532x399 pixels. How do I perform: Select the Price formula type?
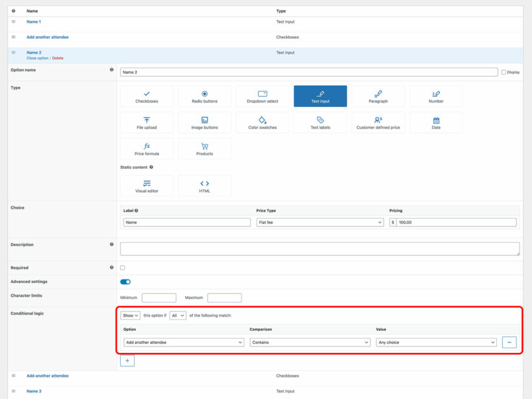(147, 148)
